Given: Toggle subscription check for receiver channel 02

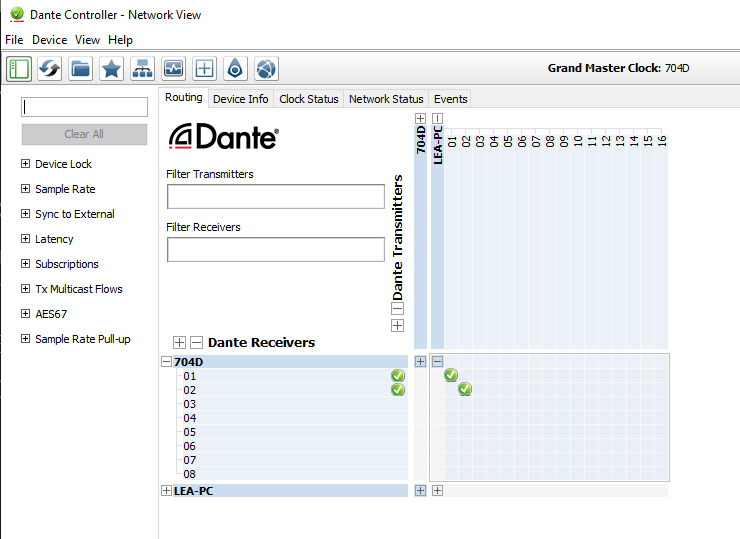Looking at the screenshot, I should coord(465,390).
